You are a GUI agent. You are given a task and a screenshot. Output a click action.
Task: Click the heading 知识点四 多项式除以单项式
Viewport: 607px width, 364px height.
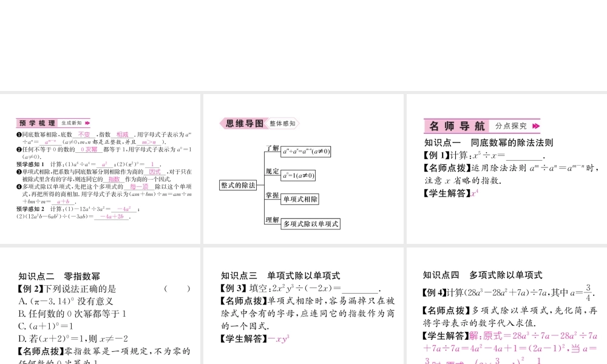(x=483, y=275)
